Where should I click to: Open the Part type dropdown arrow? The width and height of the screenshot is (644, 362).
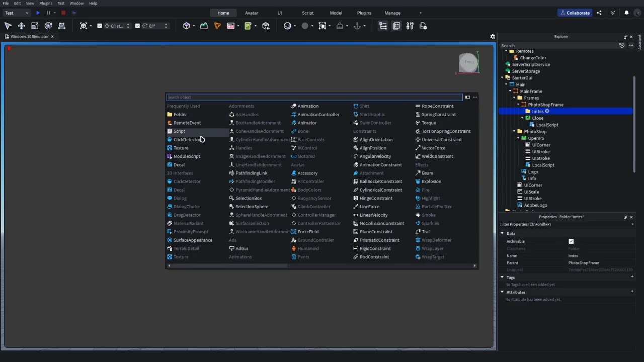[194, 26]
